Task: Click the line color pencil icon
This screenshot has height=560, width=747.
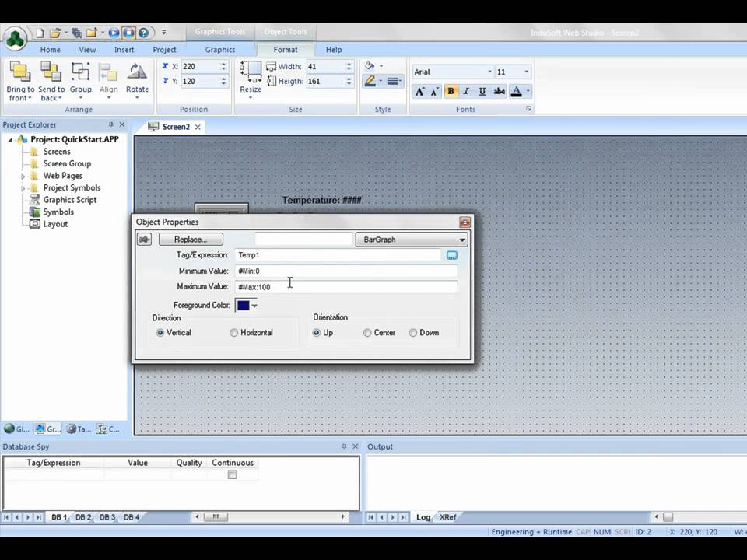Action: [370, 81]
